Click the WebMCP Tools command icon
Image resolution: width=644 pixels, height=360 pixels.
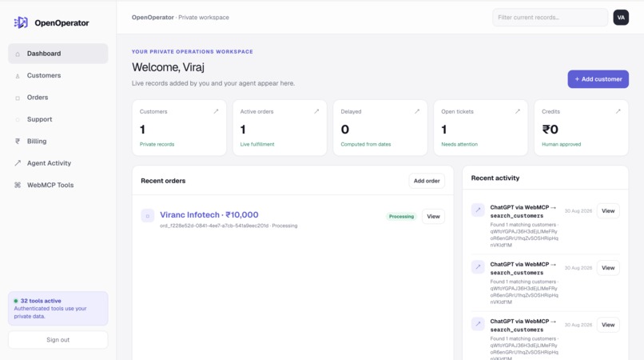pos(18,185)
